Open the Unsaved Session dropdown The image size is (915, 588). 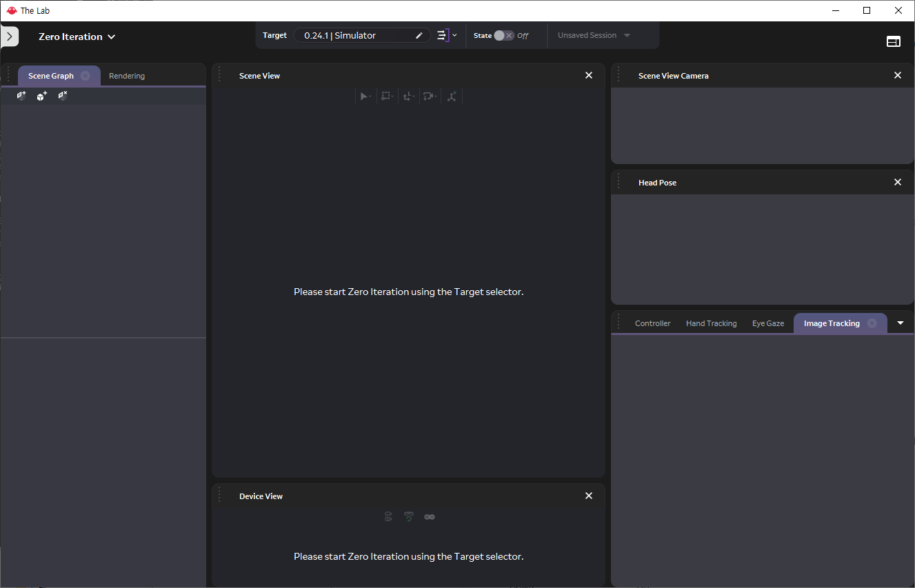click(x=594, y=35)
